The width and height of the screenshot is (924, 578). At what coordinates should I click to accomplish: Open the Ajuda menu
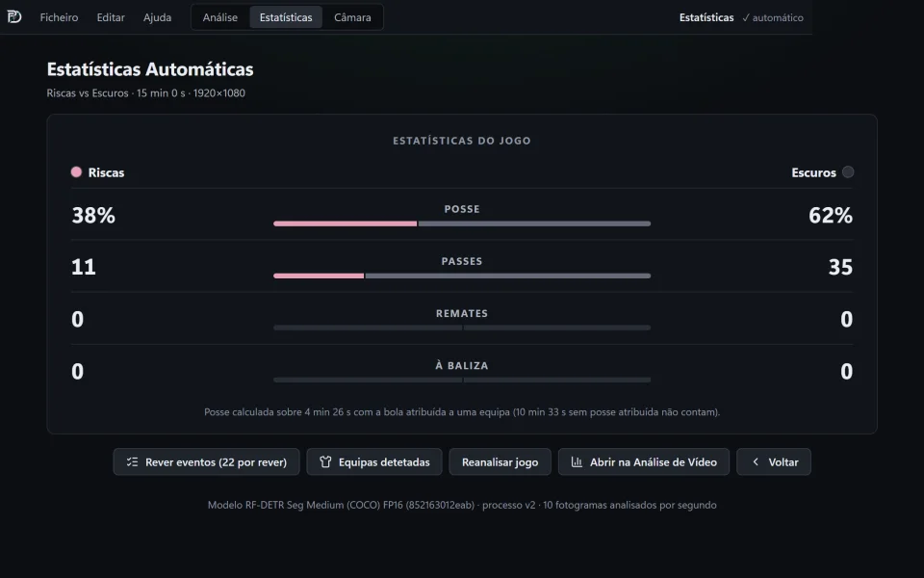click(x=157, y=17)
